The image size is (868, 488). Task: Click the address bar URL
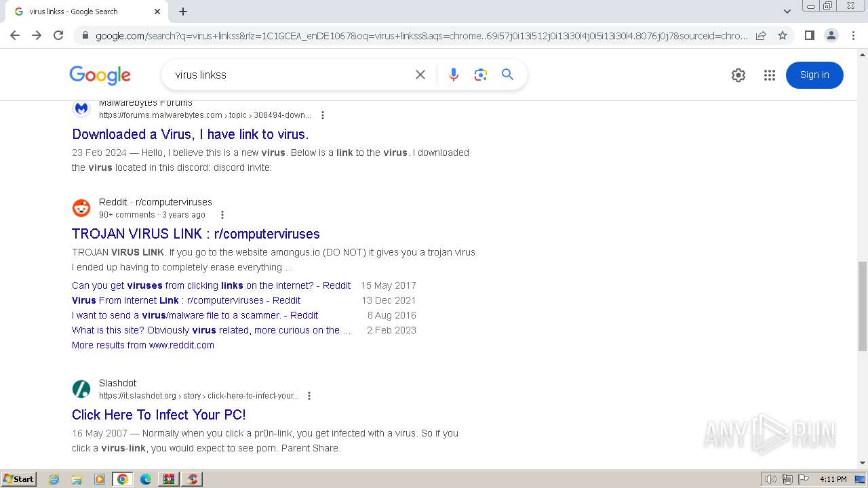coord(422,36)
